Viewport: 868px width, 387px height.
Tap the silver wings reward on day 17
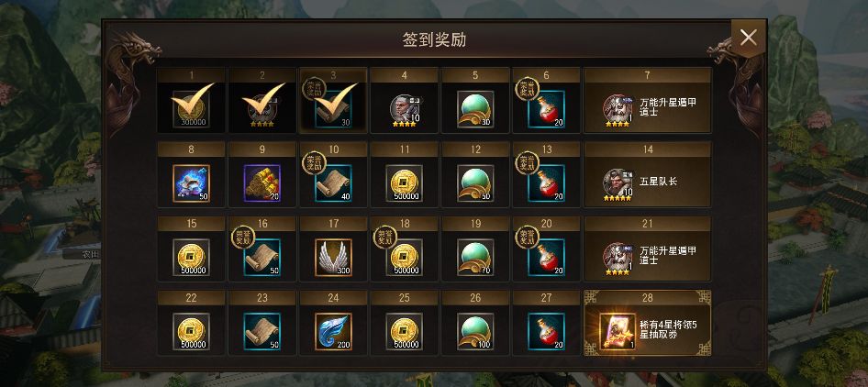(x=333, y=258)
